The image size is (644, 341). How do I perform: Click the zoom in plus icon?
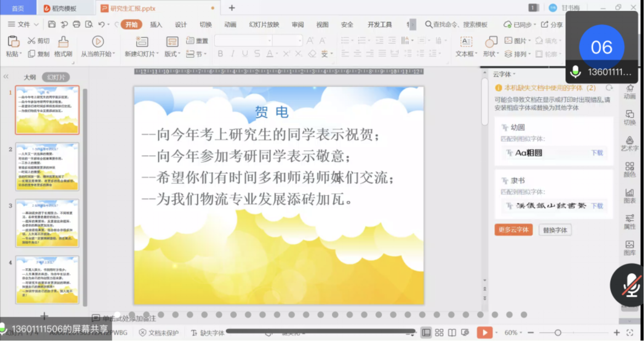617,332
